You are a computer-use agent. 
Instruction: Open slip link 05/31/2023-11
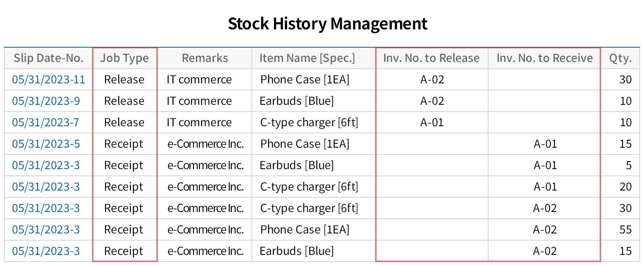(48, 79)
